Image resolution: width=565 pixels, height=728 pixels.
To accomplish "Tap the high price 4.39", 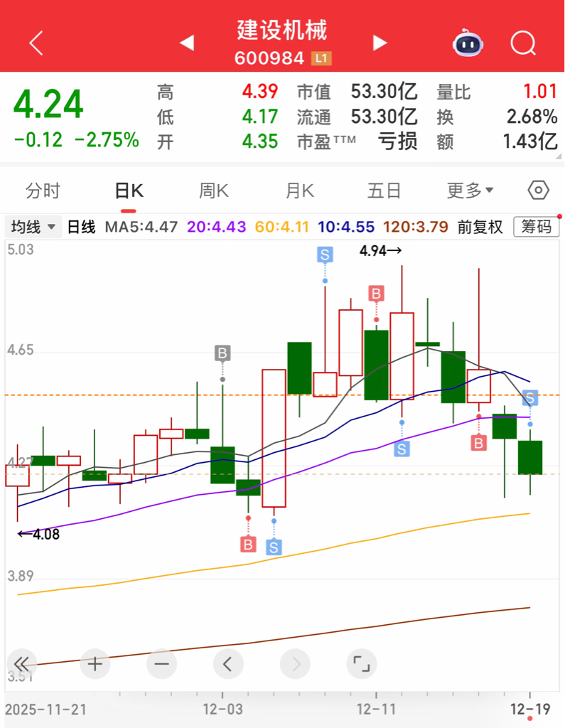I will click(260, 92).
